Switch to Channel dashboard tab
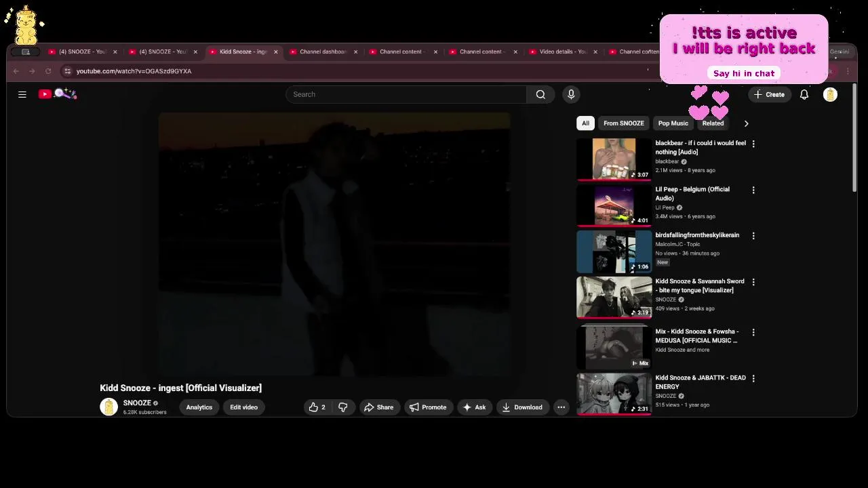The width and height of the screenshot is (868, 488). pyautogui.click(x=323, y=52)
